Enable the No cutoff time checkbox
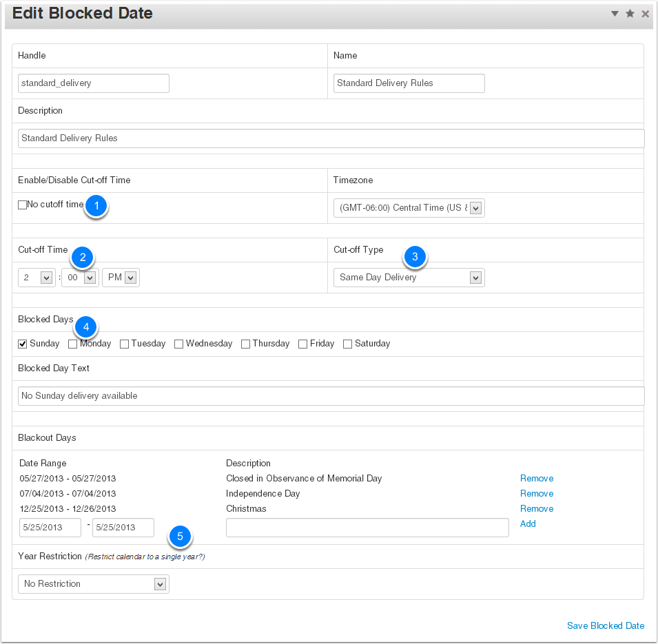Viewport: 658px width, 644px height. [x=23, y=205]
